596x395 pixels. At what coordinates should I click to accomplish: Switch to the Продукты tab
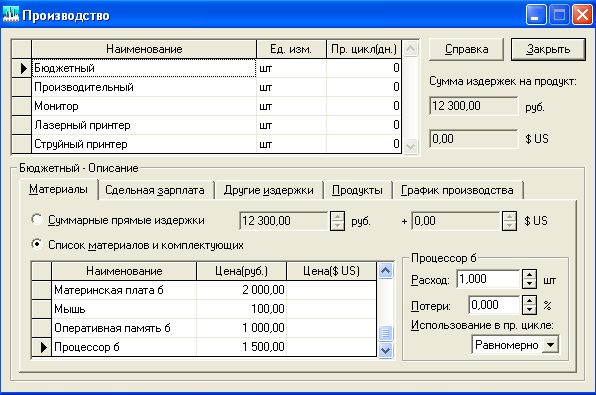coord(357,190)
